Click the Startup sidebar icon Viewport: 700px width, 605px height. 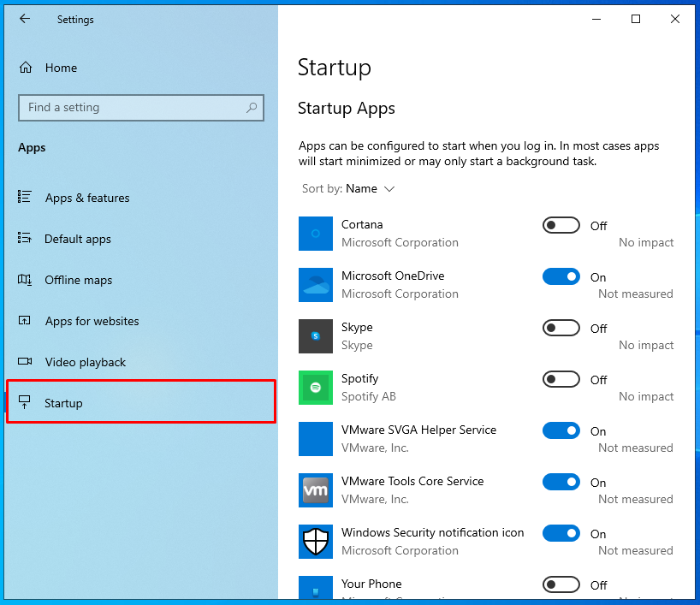pos(24,402)
